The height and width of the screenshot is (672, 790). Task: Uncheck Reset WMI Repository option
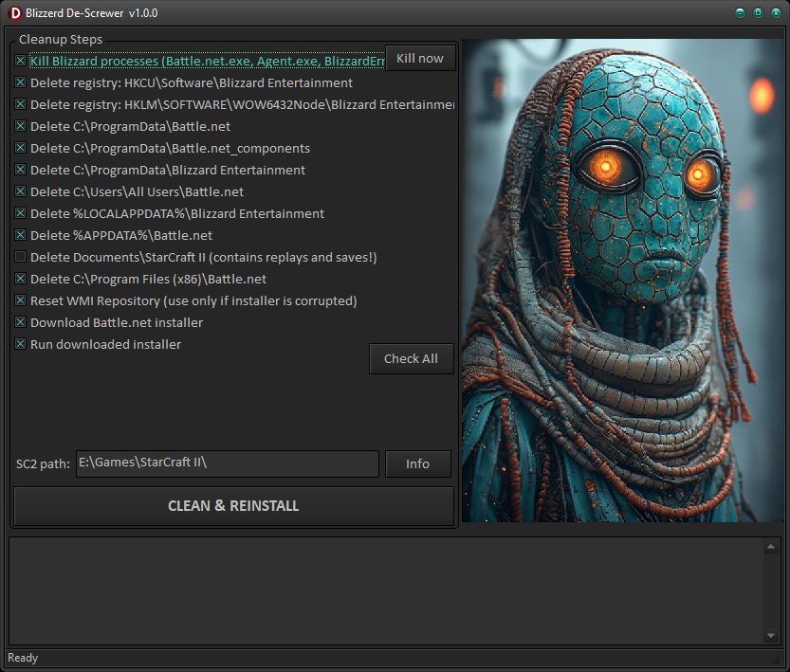click(21, 301)
